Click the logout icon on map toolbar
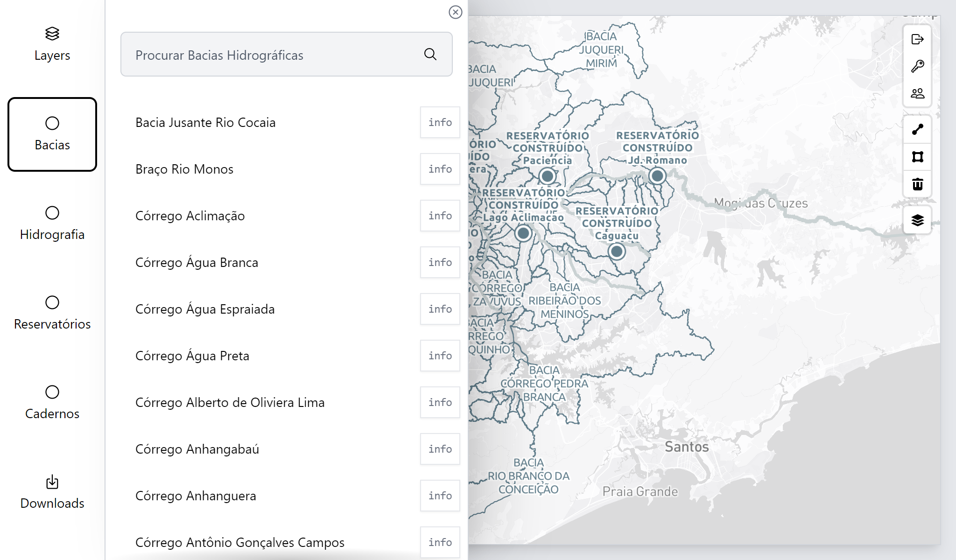956x560 pixels. pyautogui.click(x=917, y=39)
